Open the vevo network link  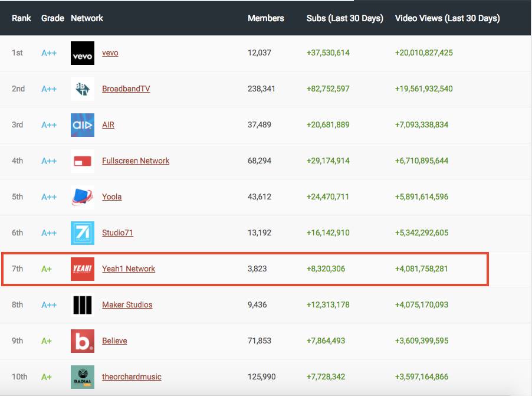(x=110, y=53)
